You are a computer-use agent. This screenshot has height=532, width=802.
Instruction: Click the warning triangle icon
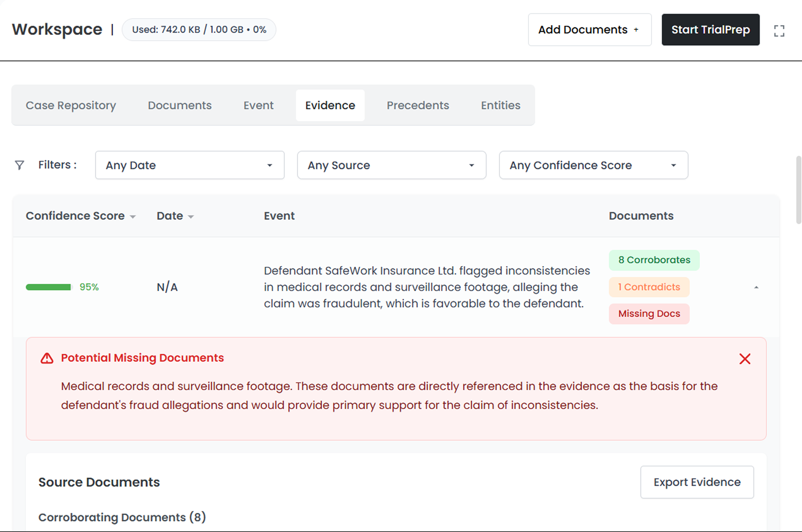[47, 358]
